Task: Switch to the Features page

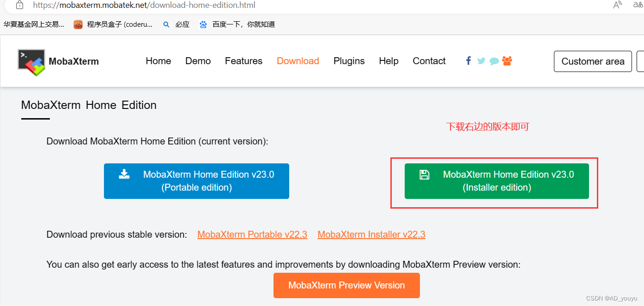Action: (243, 61)
